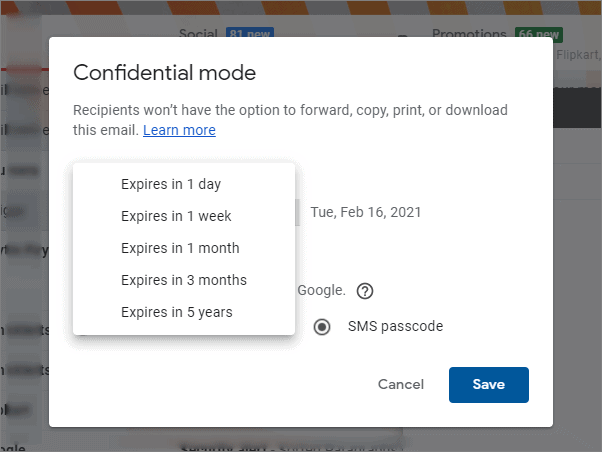Click the SMS passcode label text

point(395,326)
